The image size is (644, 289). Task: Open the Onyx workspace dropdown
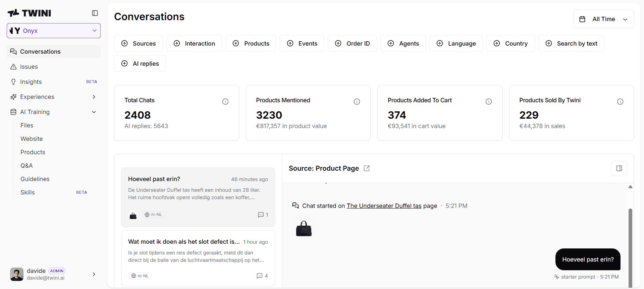(54, 31)
